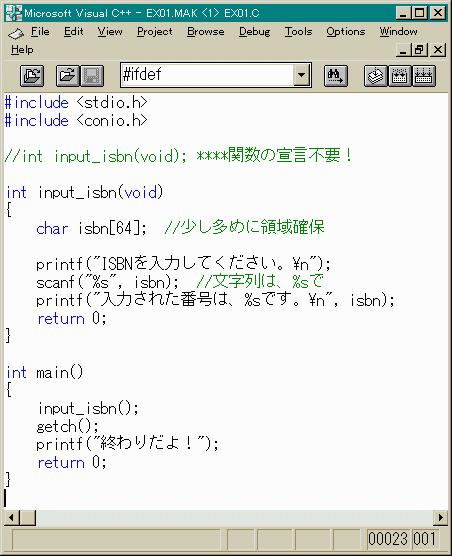
Task: Click the Find Next binoculars icon
Action: tap(336, 76)
